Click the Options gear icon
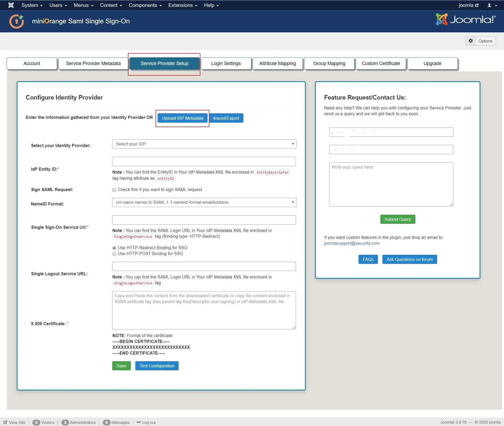The image size is (504, 426). click(471, 41)
